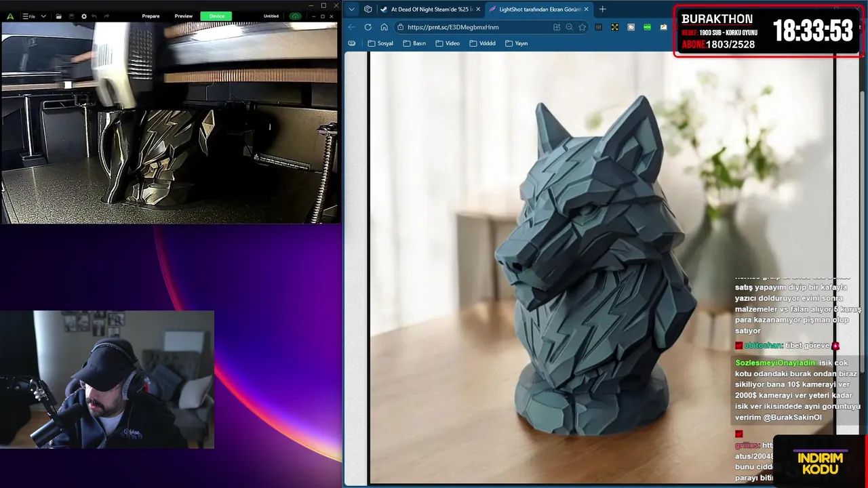Switch to the Prepare tab
868x488 pixels.
[x=151, y=16]
